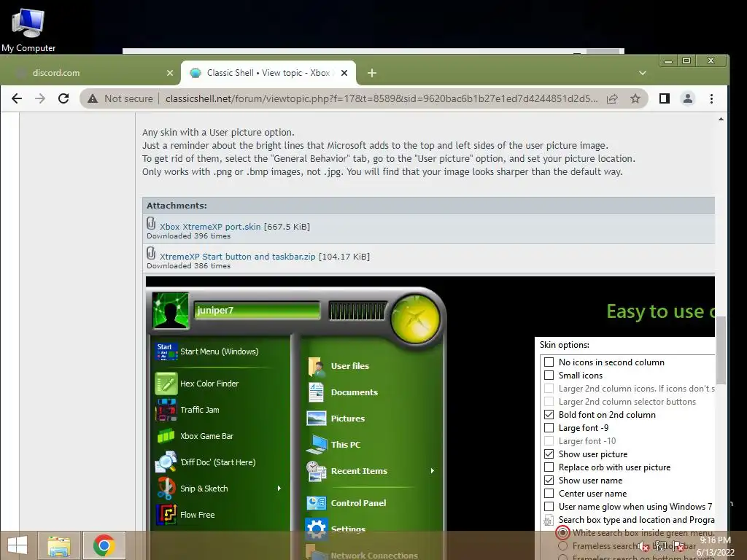Image resolution: width=747 pixels, height=560 pixels.
Task: Toggle User name glow when using Windows 7
Action: pos(549,507)
